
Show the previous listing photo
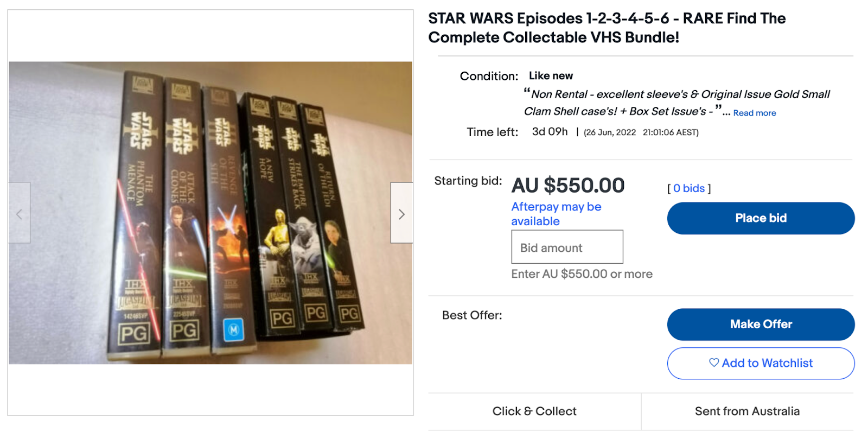click(19, 213)
